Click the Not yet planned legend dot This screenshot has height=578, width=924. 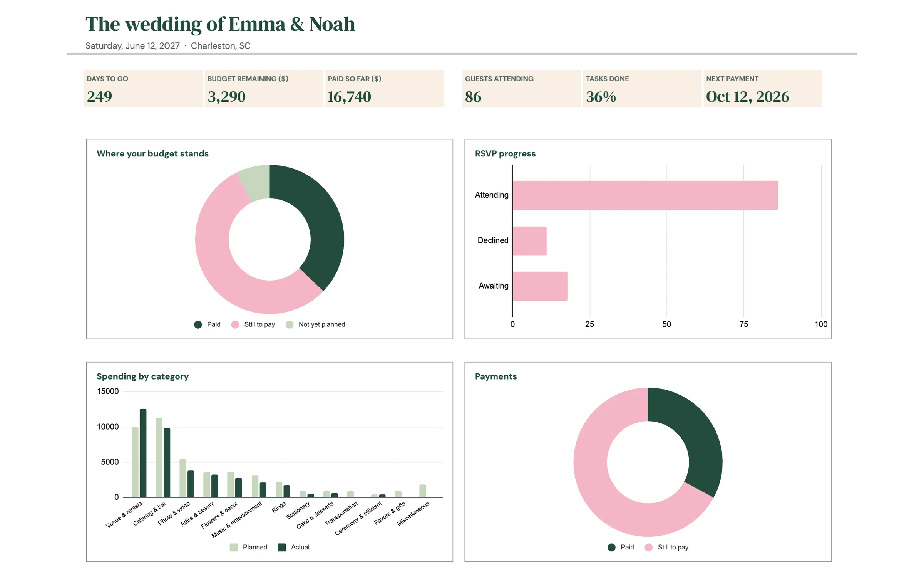(x=290, y=324)
